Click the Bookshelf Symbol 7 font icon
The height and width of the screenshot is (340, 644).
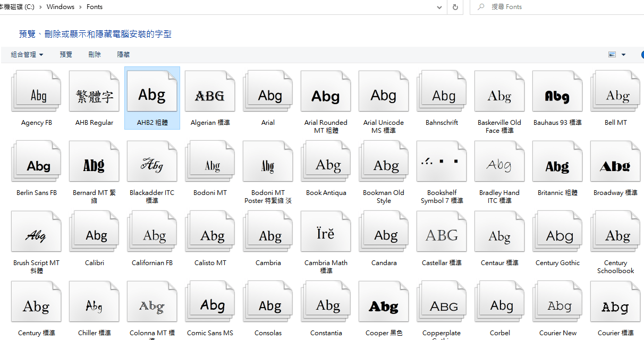click(442, 165)
